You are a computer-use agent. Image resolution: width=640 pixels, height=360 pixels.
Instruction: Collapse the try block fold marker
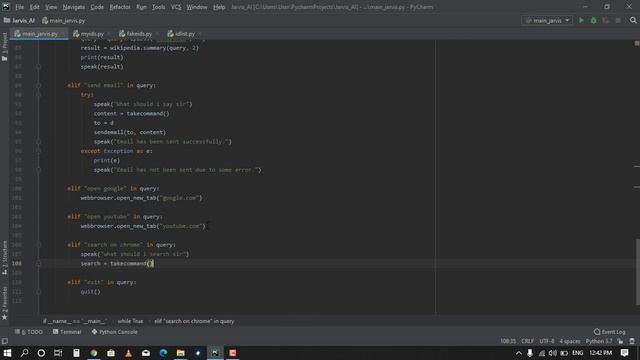click(39, 95)
